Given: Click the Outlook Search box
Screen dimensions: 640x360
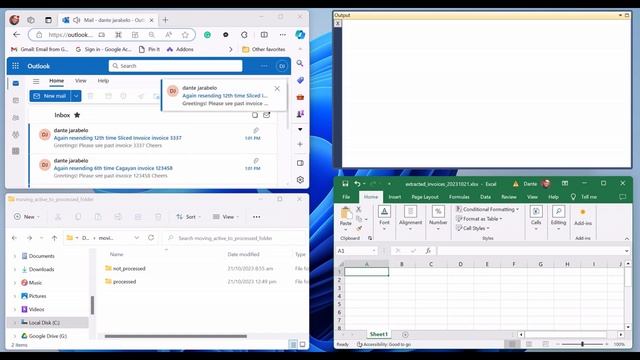Looking at the screenshot, I should pyautogui.click(x=176, y=66).
